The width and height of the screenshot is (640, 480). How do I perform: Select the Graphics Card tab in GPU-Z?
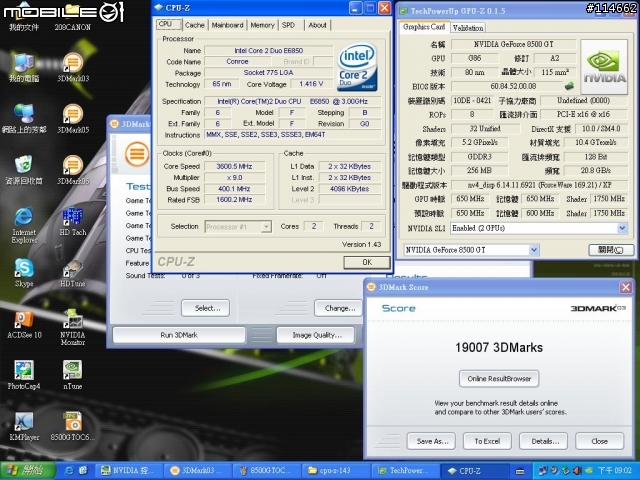(x=424, y=27)
